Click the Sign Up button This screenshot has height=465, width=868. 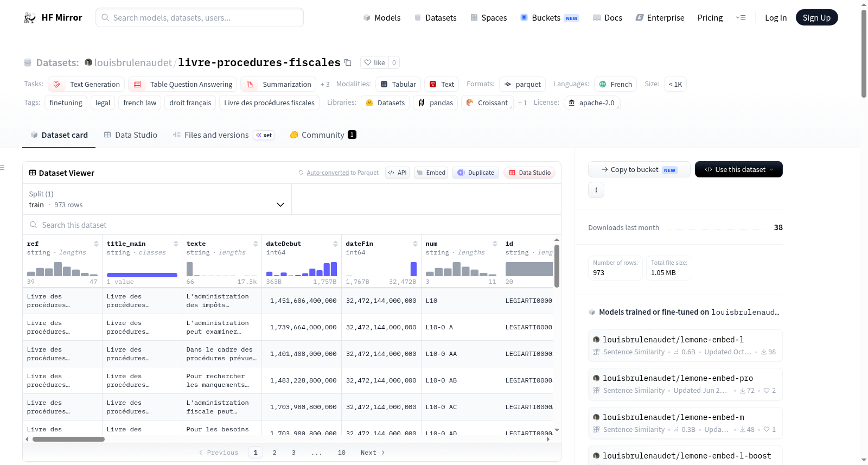pyautogui.click(x=816, y=17)
